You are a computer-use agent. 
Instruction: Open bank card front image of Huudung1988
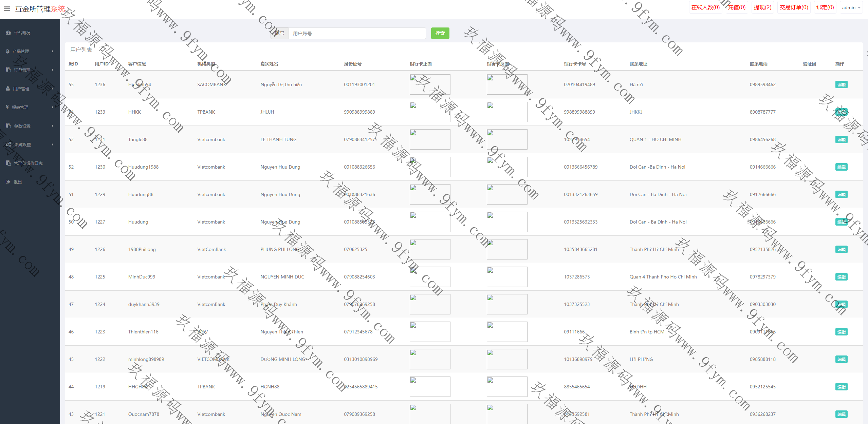[430, 167]
